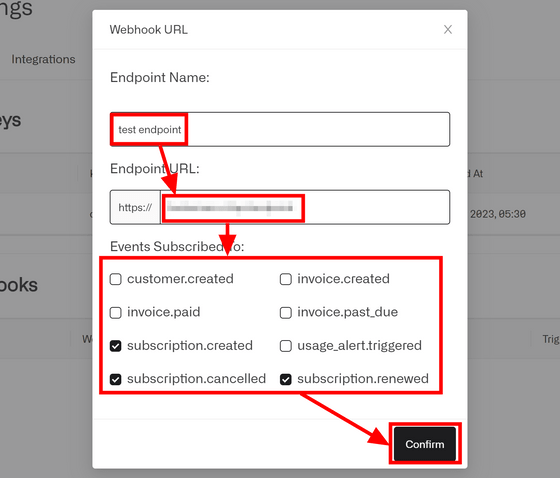This screenshot has width=560, height=478.
Task: Click the subscription.cancelled label text
Action: 196,379
